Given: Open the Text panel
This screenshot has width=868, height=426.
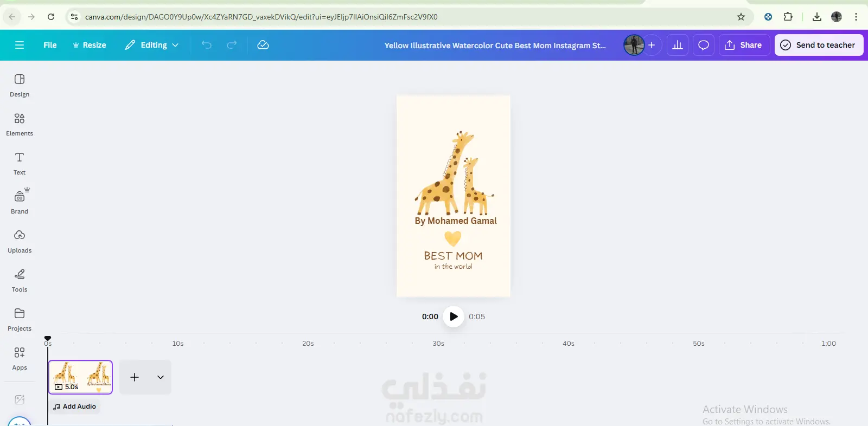Looking at the screenshot, I should click(20, 163).
